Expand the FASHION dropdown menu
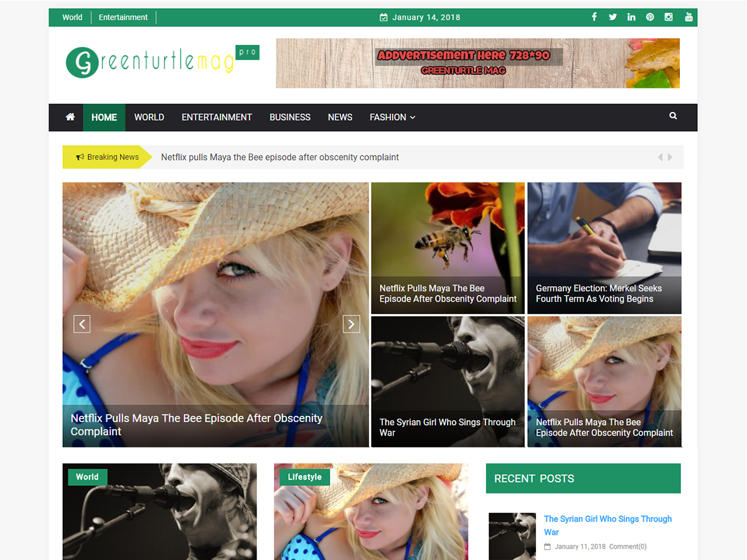The image size is (747, 560). (x=392, y=117)
